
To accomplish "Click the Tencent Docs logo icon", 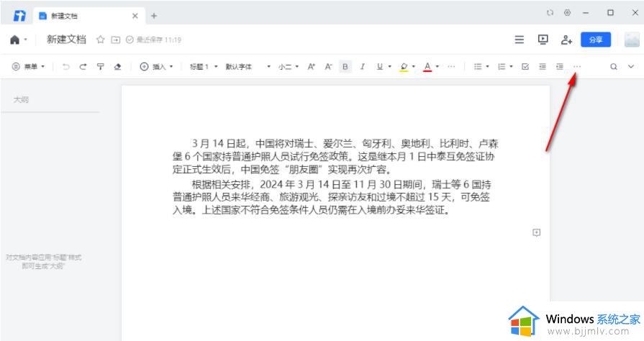I will click(19, 16).
